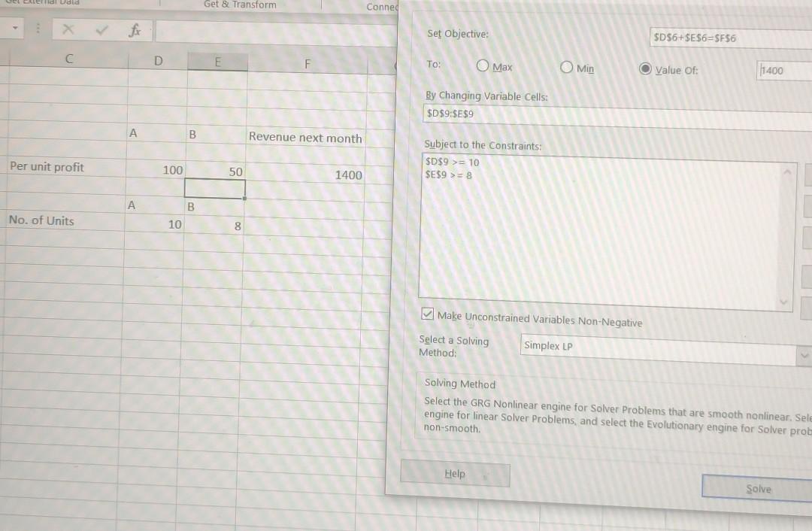Open the Name Box dropdown arrow
Image resolution: width=812 pixels, height=531 pixels.
coord(13,27)
